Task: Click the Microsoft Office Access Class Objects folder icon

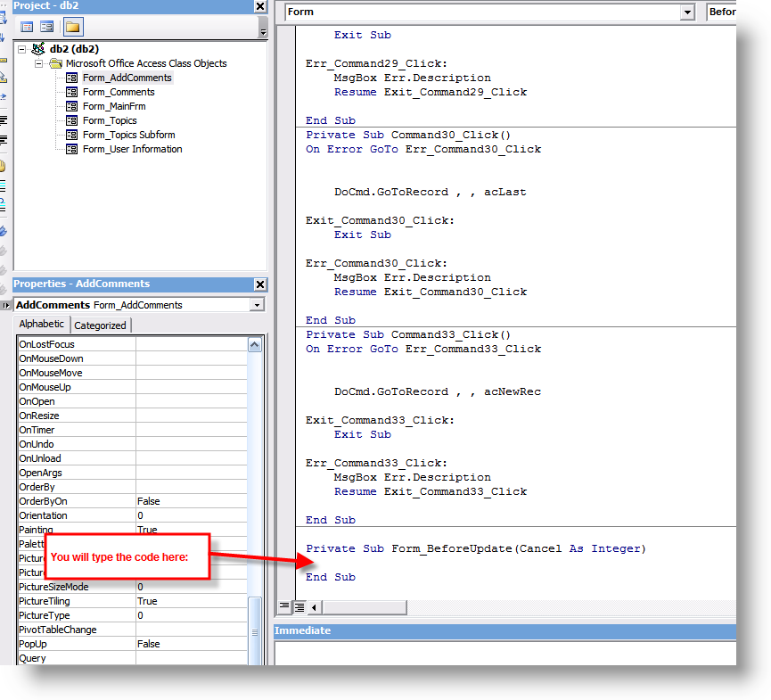Action: 55,63
